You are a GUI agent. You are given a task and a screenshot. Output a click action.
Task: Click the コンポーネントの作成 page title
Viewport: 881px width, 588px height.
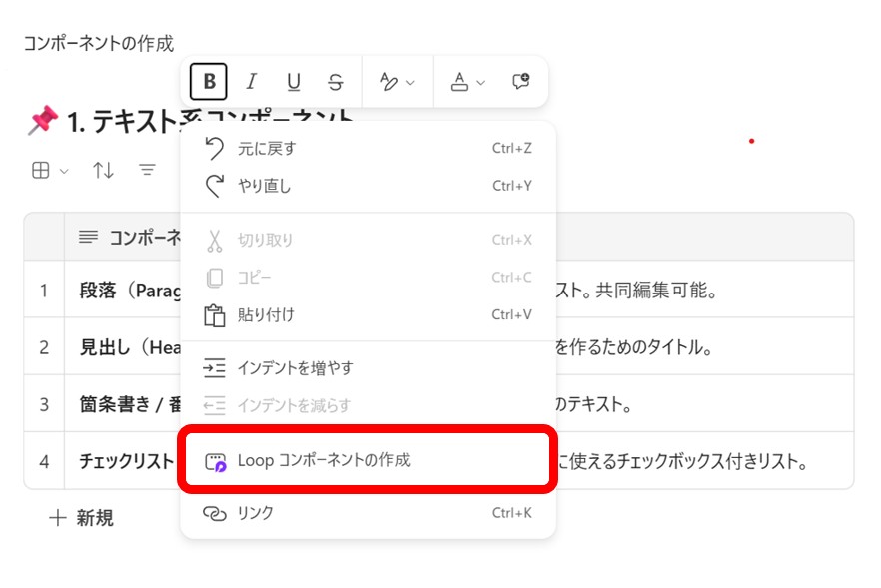click(98, 43)
